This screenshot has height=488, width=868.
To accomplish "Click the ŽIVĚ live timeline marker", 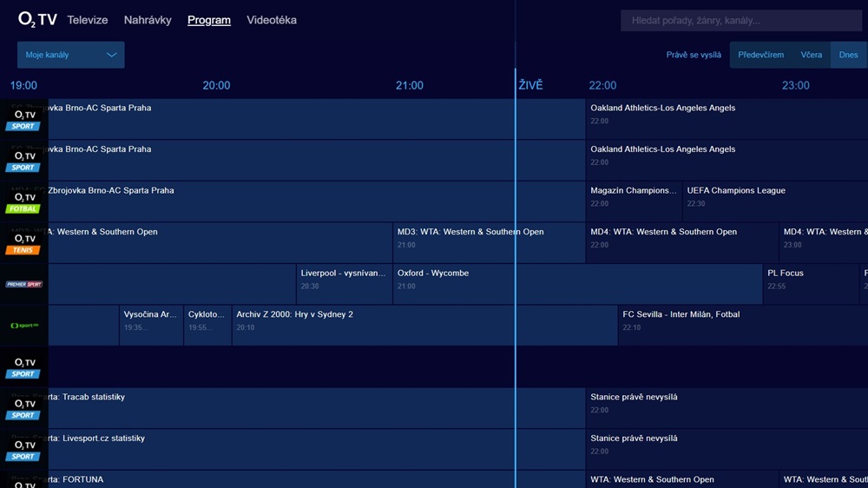I will click(530, 85).
